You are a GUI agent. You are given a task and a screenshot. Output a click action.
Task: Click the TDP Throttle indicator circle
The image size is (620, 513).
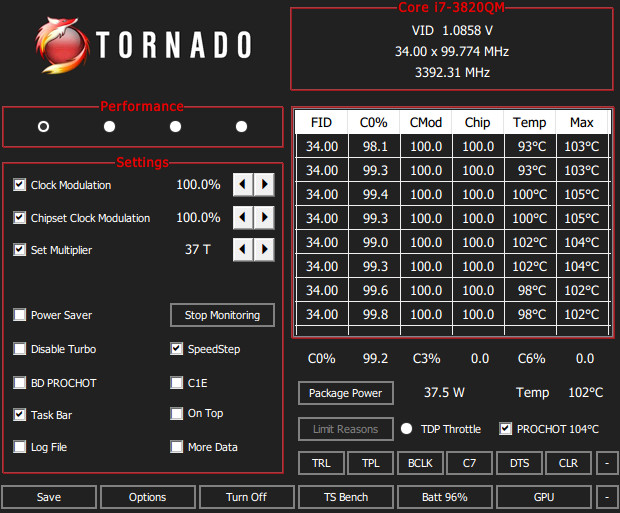tap(406, 429)
